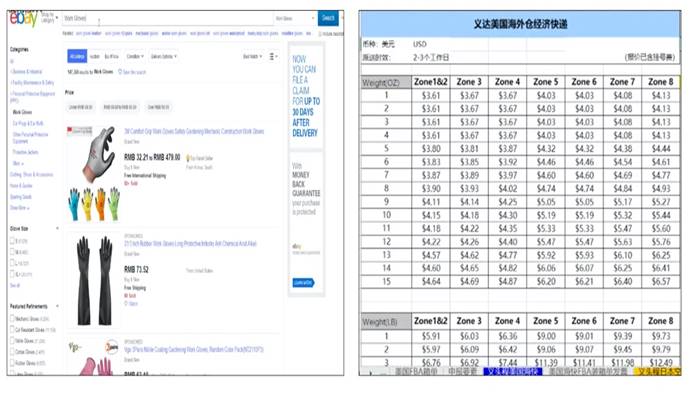
Task: Click the Business & Industrial category link
Action: coord(27,71)
